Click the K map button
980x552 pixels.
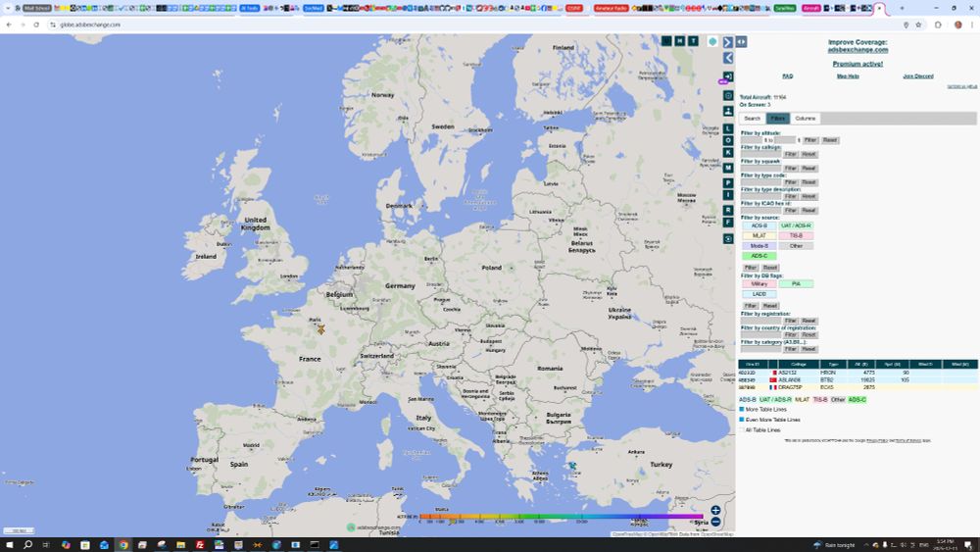728,153
